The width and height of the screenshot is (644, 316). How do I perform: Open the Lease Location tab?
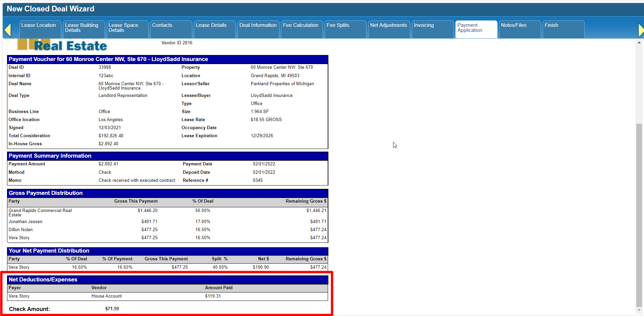tap(40, 29)
